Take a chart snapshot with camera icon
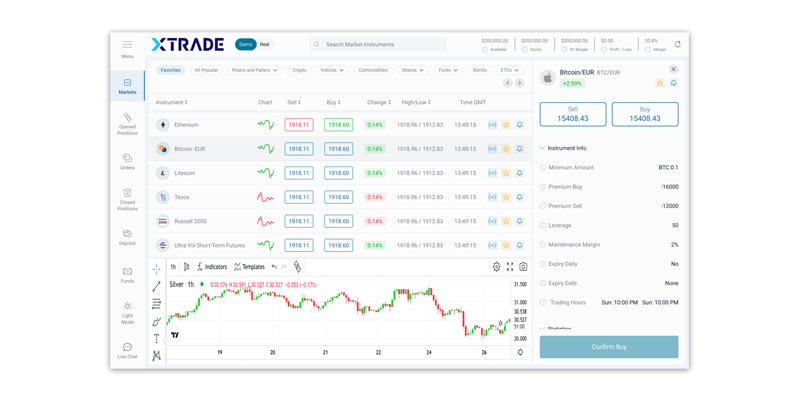 523,267
